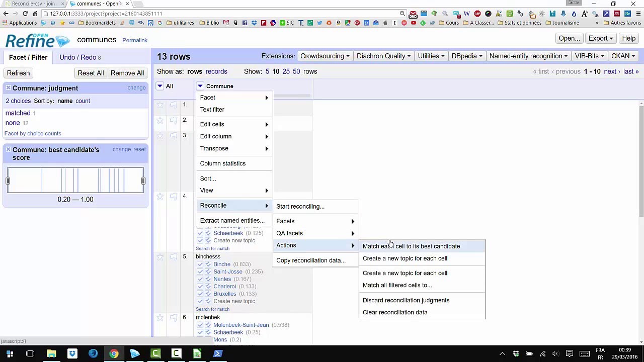The height and width of the screenshot is (362, 644).
Task: Click the Open... button
Action: [x=569, y=39]
